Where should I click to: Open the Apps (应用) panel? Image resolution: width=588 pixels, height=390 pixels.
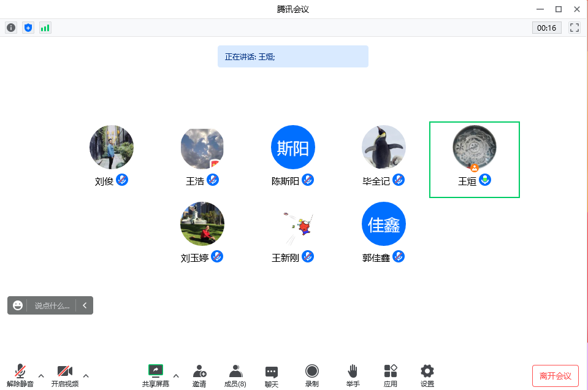pyautogui.click(x=391, y=375)
